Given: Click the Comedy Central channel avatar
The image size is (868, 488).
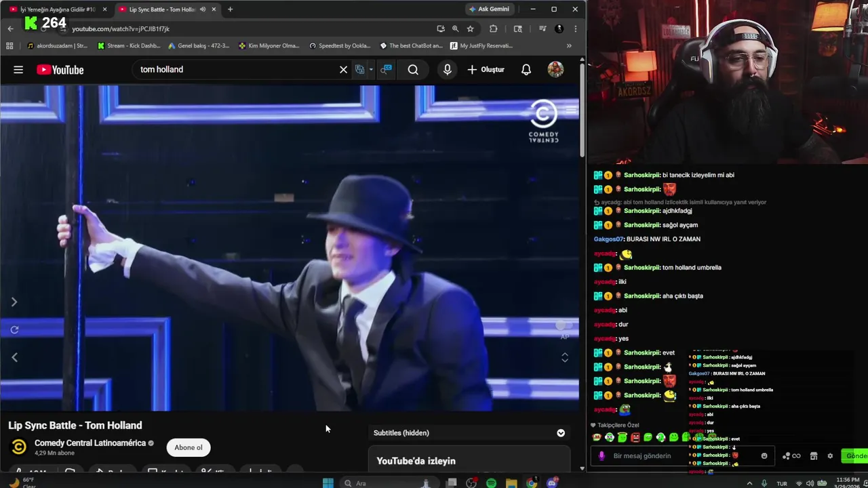Looking at the screenshot, I should (x=19, y=447).
